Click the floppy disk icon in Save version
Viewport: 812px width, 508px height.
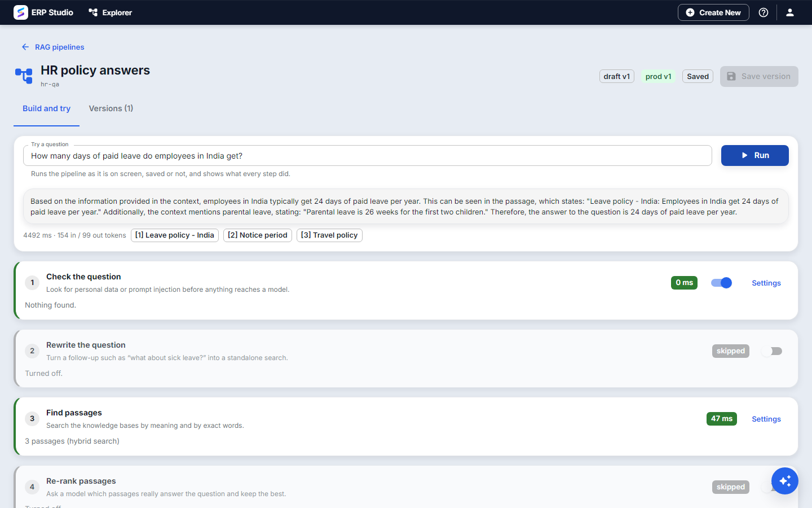731,76
